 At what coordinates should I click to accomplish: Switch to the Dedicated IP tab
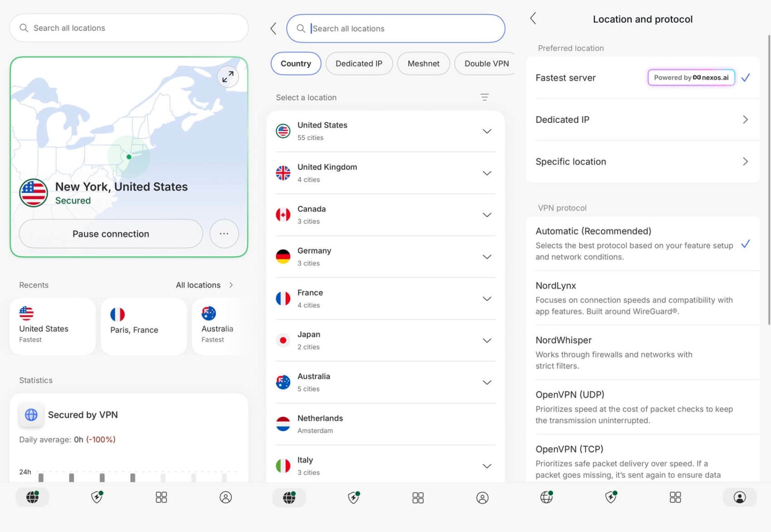click(x=359, y=64)
